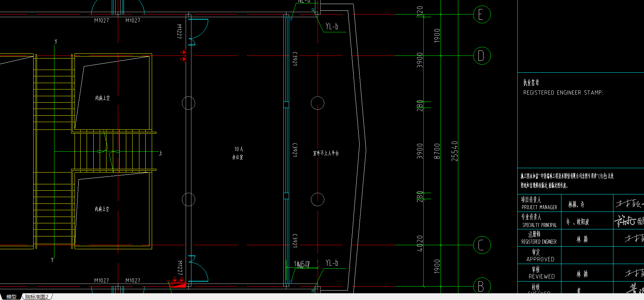Switch to the 模型 layout tab
Image resolution: width=644 pixels, height=300 pixels.
(x=11, y=297)
